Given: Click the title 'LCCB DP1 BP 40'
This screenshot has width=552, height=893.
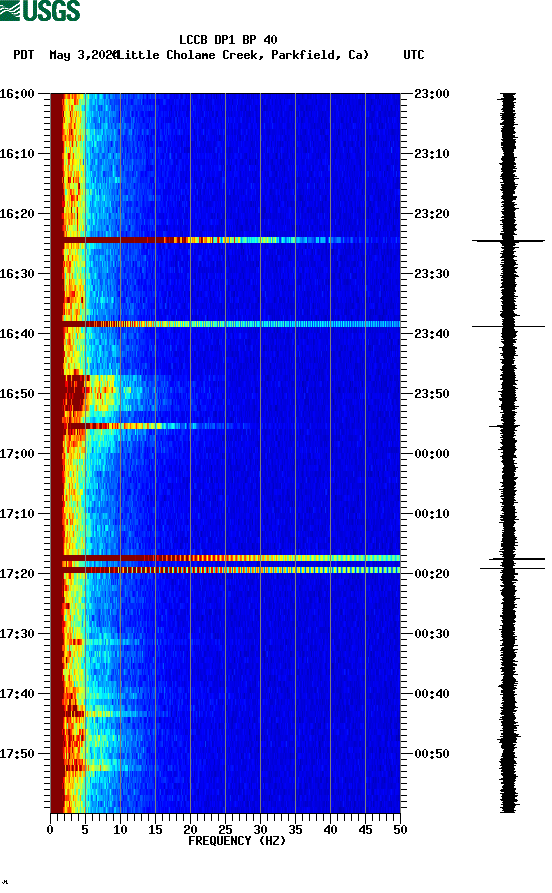Looking at the screenshot, I should coord(228,40).
